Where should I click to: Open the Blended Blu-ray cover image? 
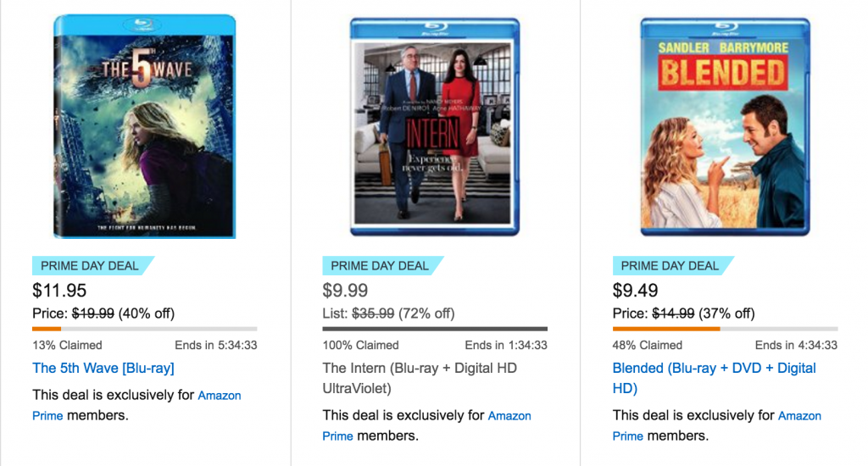[x=726, y=127]
